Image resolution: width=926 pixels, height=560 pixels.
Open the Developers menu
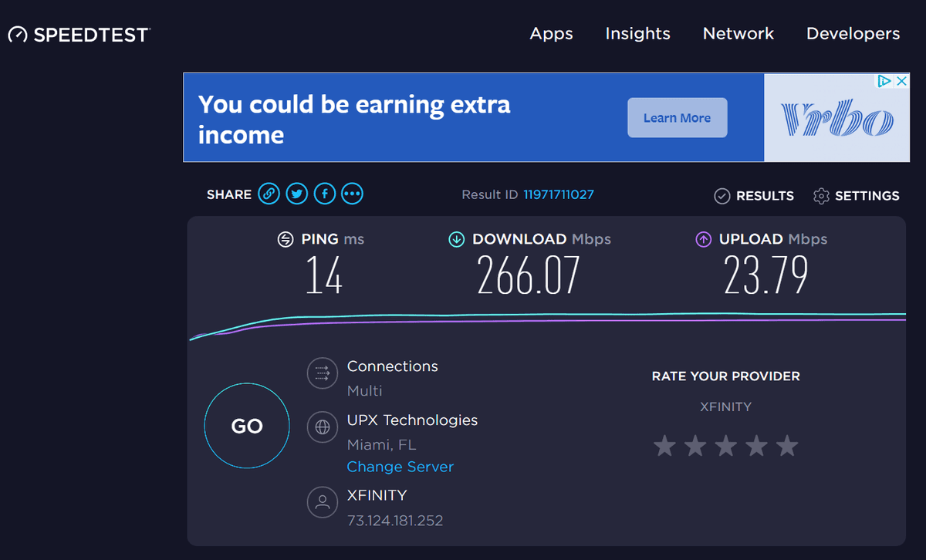tap(853, 34)
